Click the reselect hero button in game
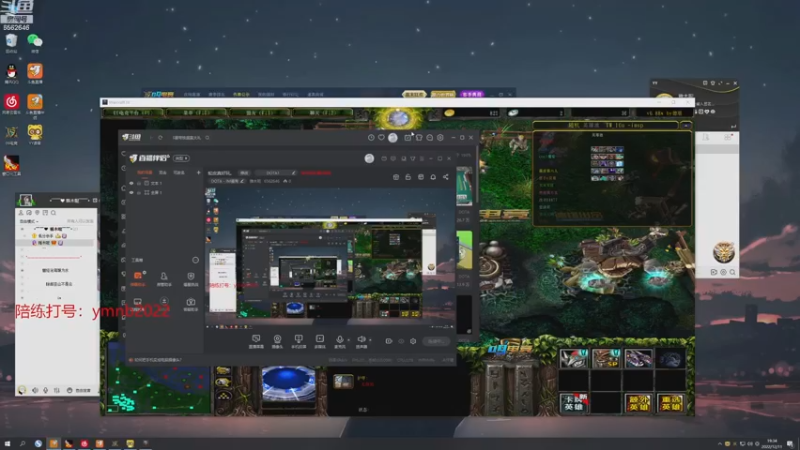 click(670, 403)
